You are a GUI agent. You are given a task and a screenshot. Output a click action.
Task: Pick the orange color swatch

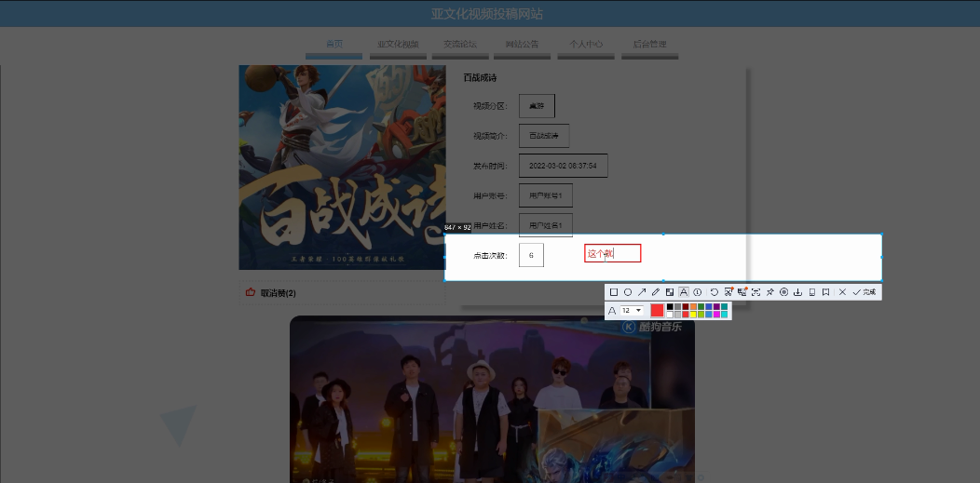point(693,306)
